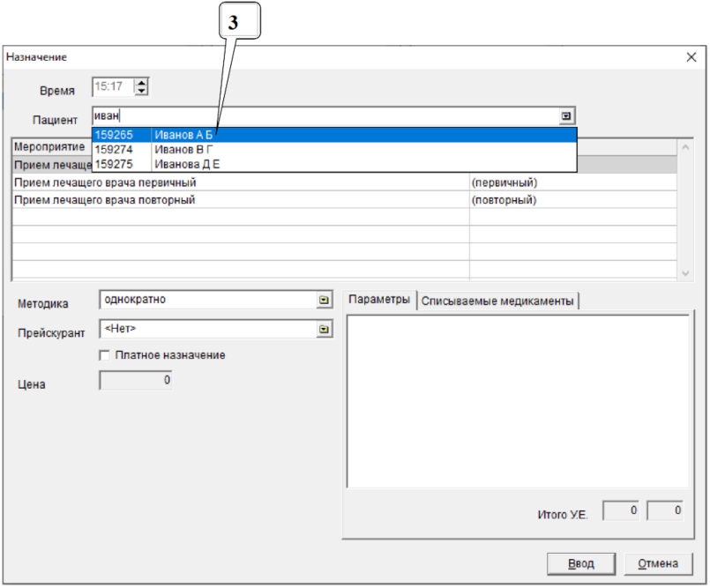Viewport: 710px width, 588px height.
Task: Decrease time with the Время spinner down arrow
Action: click(141, 91)
